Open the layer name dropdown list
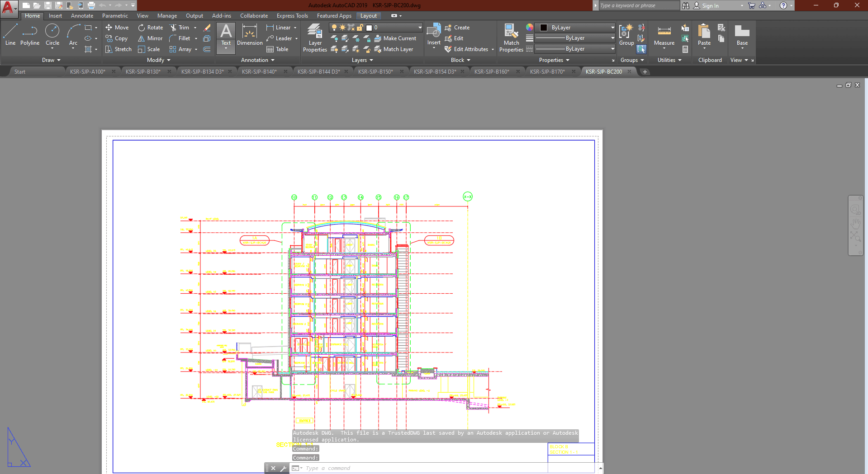The image size is (868, 474). point(420,28)
